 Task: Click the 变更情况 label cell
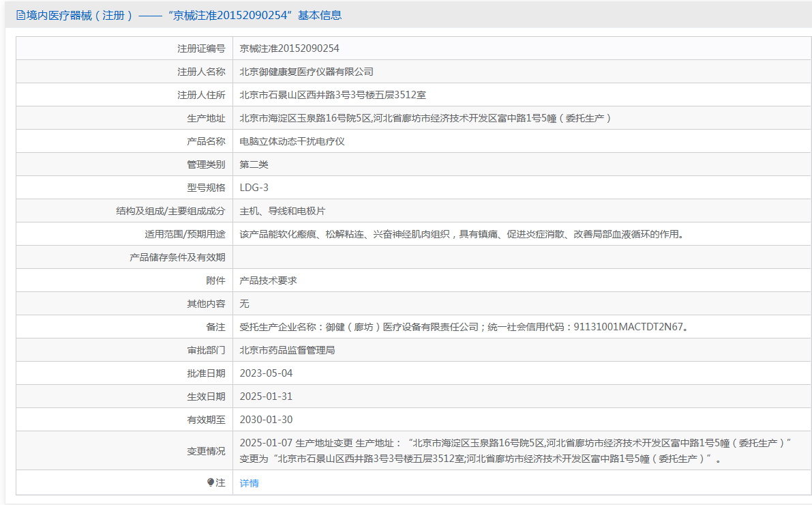124,450
